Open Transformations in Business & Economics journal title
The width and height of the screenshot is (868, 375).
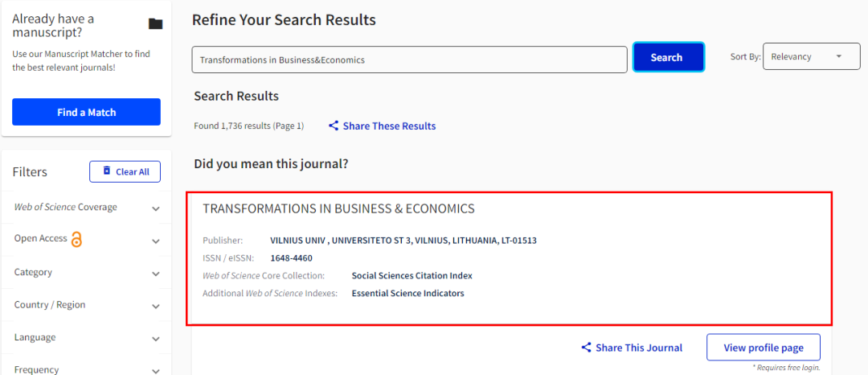coord(339,209)
